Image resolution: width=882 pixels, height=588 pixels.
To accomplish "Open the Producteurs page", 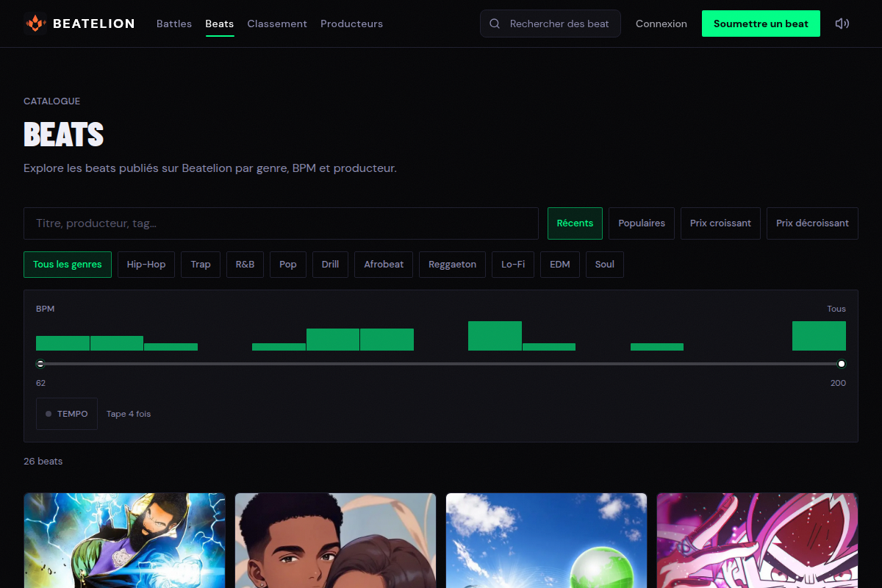I will pos(351,24).
